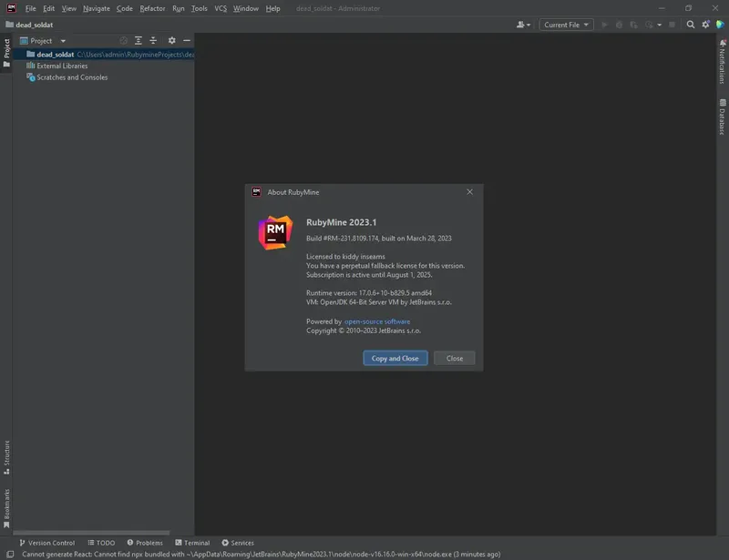Open the Database tool window
The width and height of the screenshot is (729, 560).
(x=723, y=117)
